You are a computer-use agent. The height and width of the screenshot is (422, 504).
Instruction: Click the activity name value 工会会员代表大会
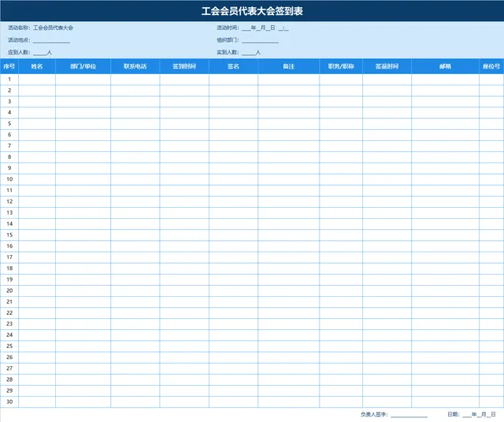53,28
